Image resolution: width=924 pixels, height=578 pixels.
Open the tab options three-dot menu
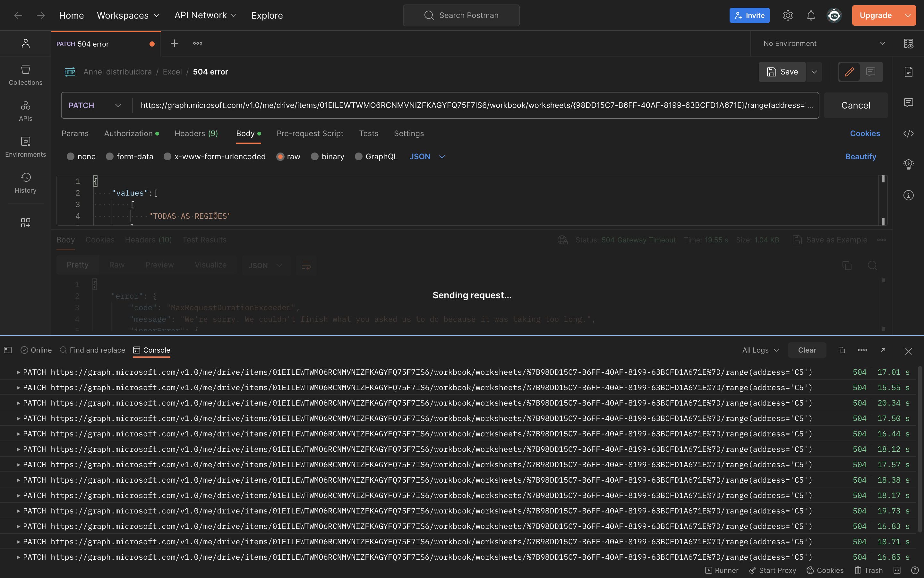[x=197, y=44]
